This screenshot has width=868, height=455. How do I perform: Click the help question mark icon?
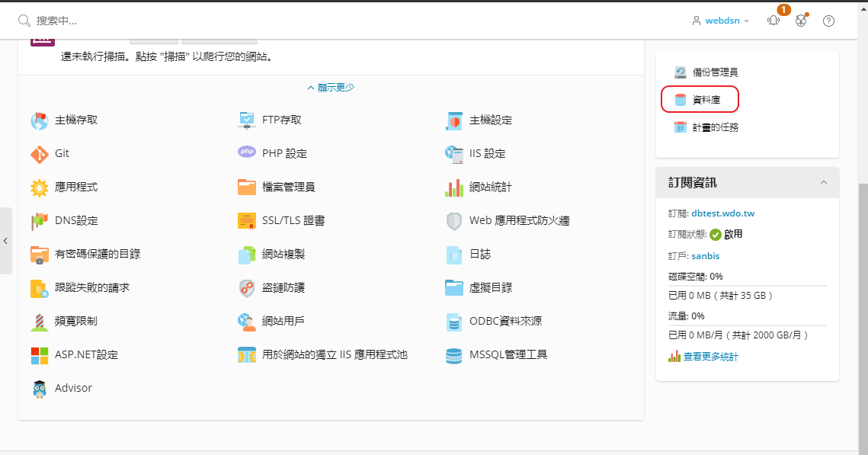click(829, 21)
